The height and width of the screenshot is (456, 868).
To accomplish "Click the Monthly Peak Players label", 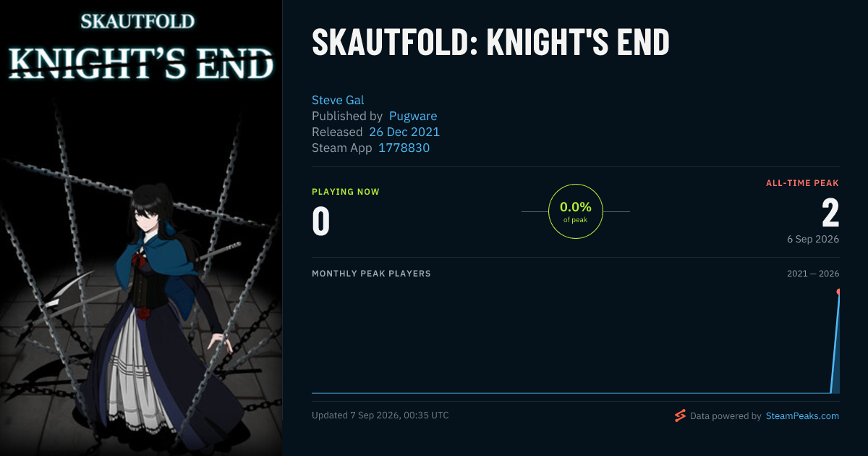I will pos(371,274).
